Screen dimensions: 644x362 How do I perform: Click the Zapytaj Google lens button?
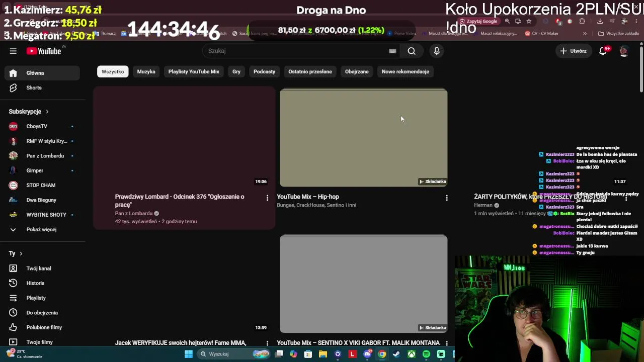(x=478, y=21)
